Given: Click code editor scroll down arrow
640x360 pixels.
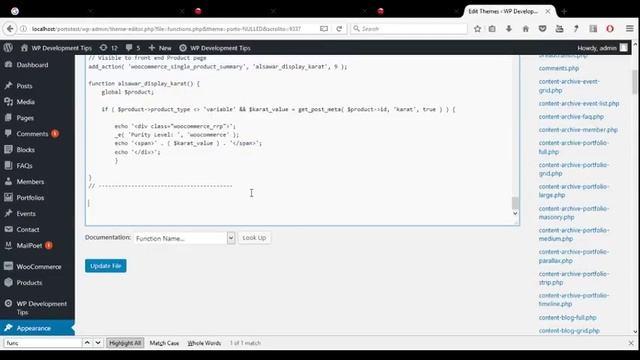Looking at the screenshot, I should click(x=515, y=213).
